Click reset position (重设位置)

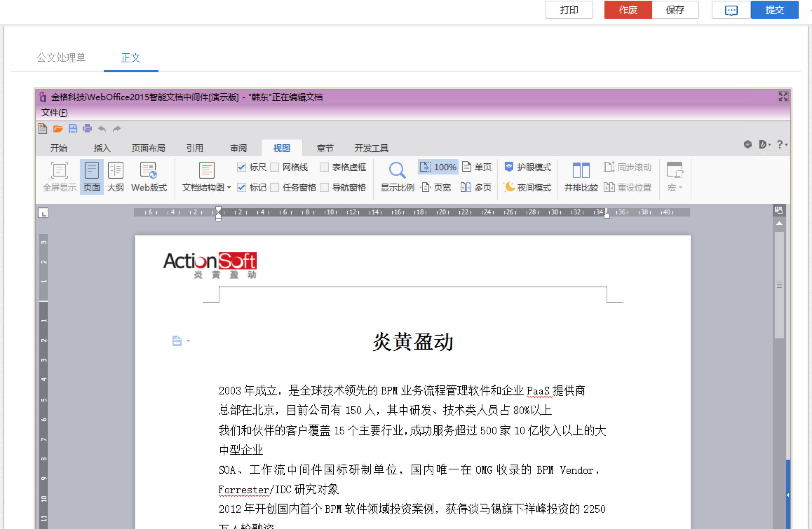pyautogui.click(x=628, y=187)
